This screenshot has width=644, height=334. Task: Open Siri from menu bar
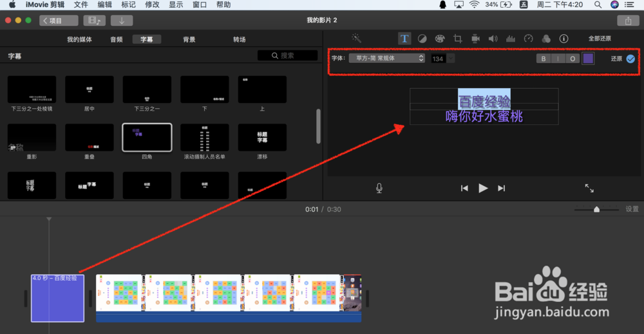[614, 5]
